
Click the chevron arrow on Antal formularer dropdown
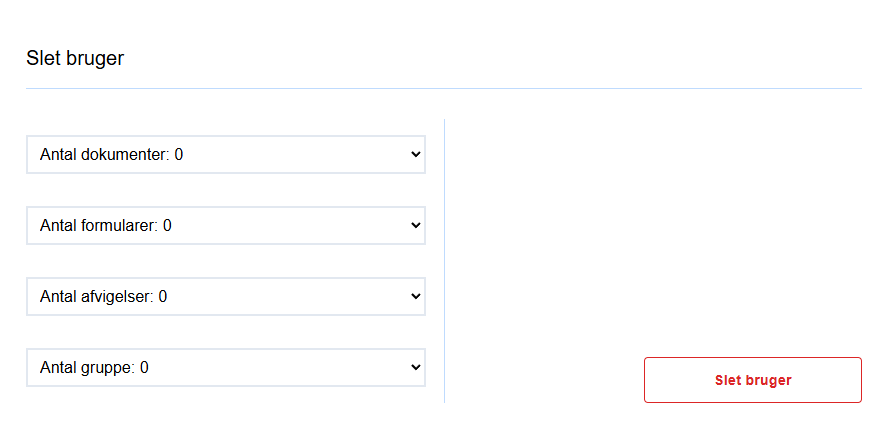tap(415, 225)
